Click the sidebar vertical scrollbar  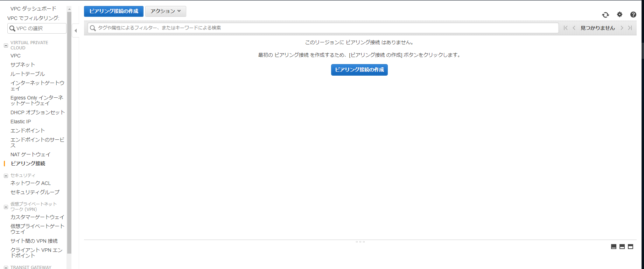(x=69, y=132)
